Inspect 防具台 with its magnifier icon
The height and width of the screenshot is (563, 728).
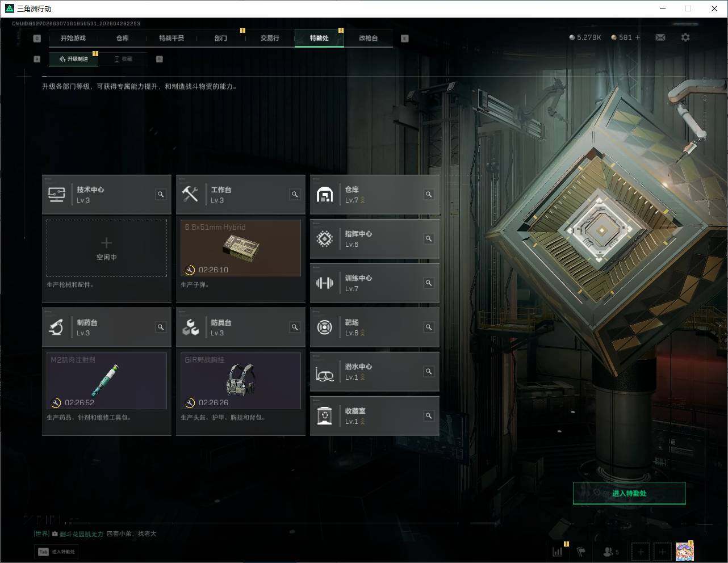click(x=295, y=327)
